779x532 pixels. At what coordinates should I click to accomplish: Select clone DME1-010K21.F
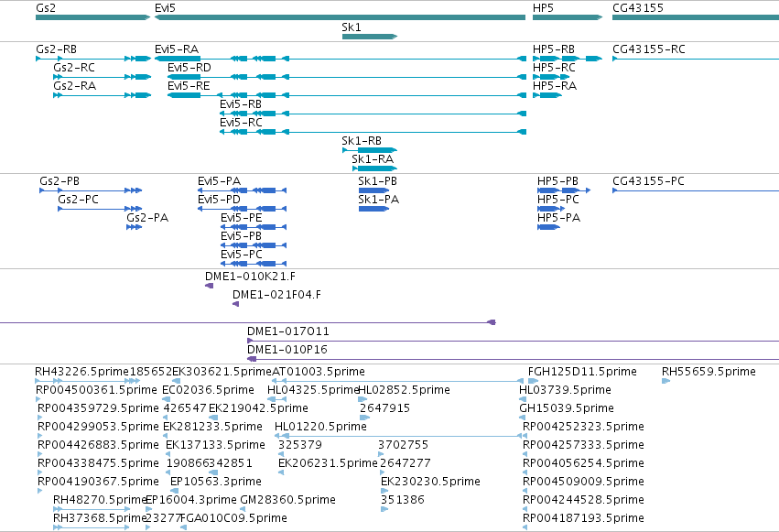coord(209,286)
